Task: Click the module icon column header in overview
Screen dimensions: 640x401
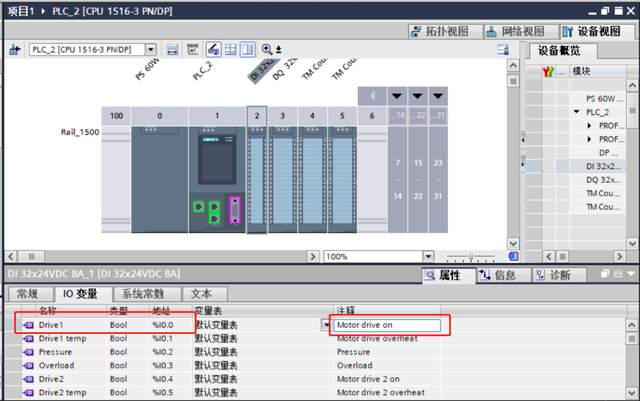Action: pos(548,71)
